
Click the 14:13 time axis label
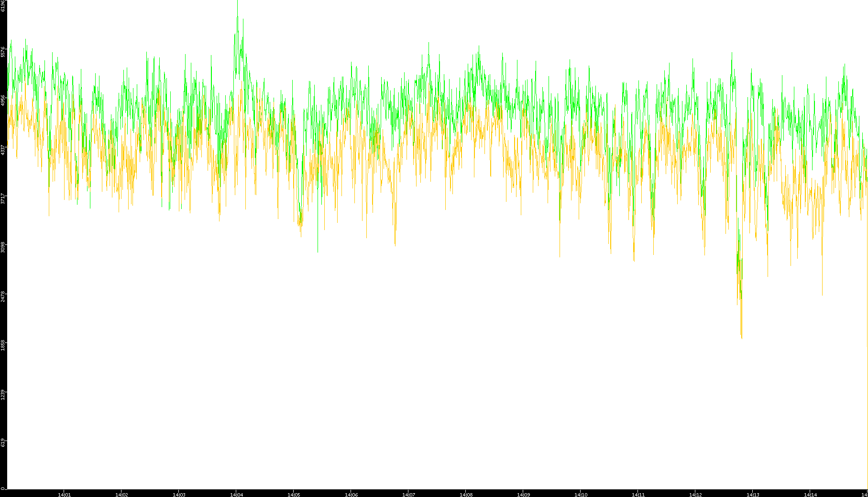tap(753, 494)
